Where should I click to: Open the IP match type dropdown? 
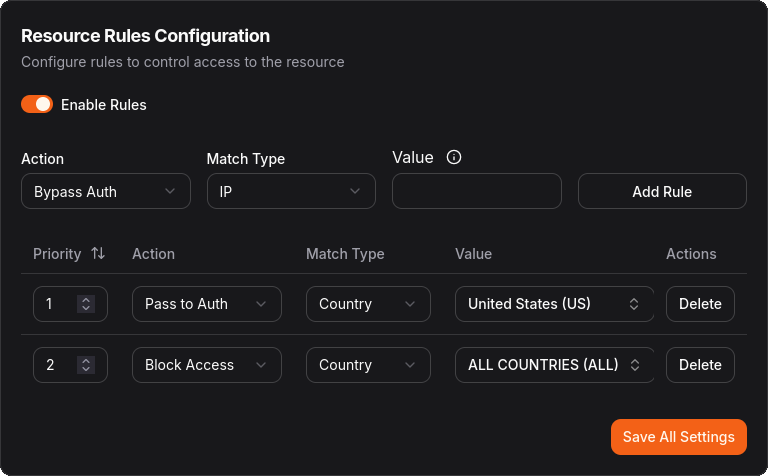tap(291, 192)
